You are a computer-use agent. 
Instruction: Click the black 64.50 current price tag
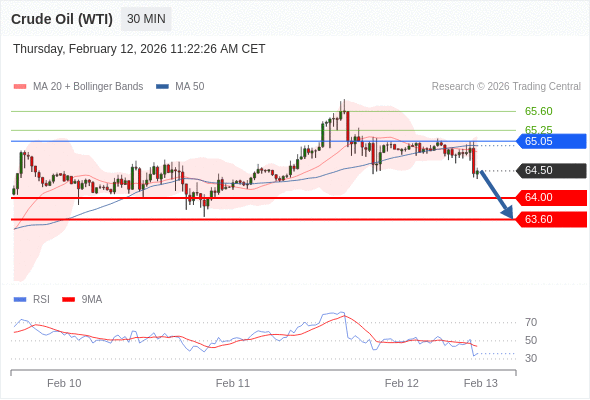pyautogui.click(x=551, y=170)
